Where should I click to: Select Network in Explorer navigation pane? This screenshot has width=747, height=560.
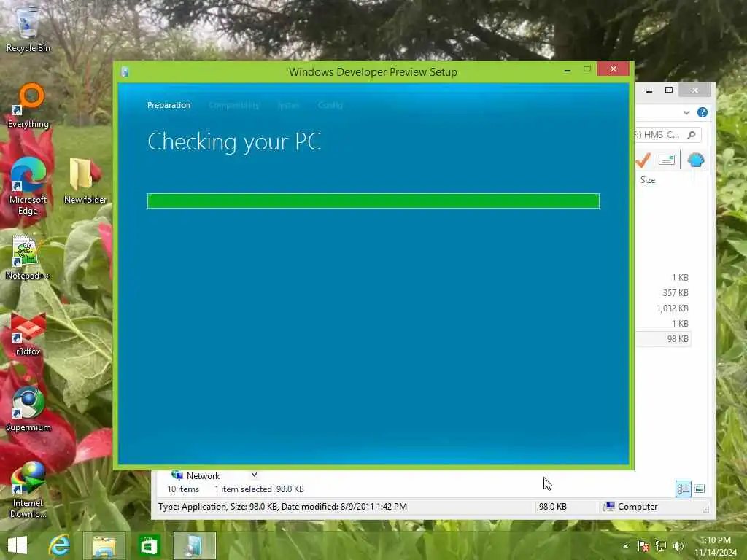pyautogui.click(x=203, y=475)
